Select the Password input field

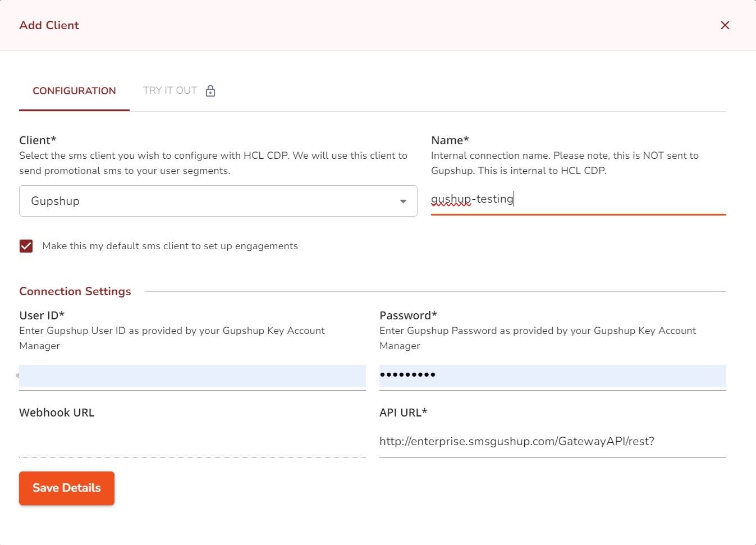pos(552,375)
